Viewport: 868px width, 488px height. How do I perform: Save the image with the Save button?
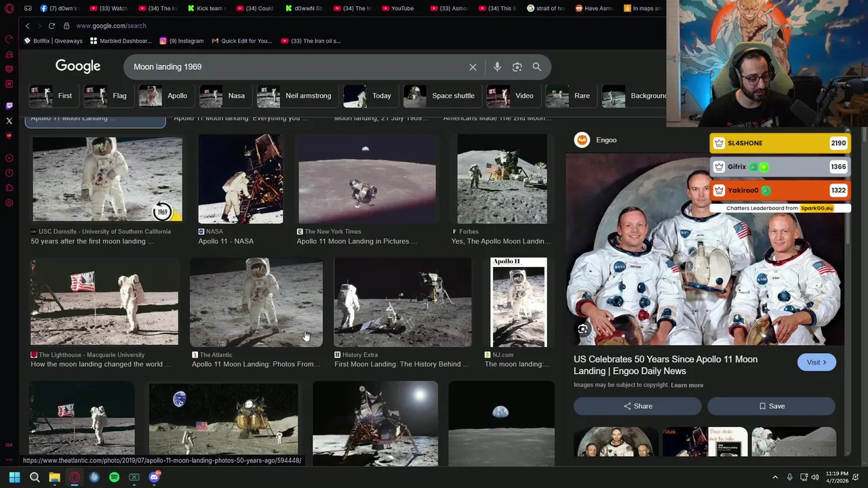772,406
